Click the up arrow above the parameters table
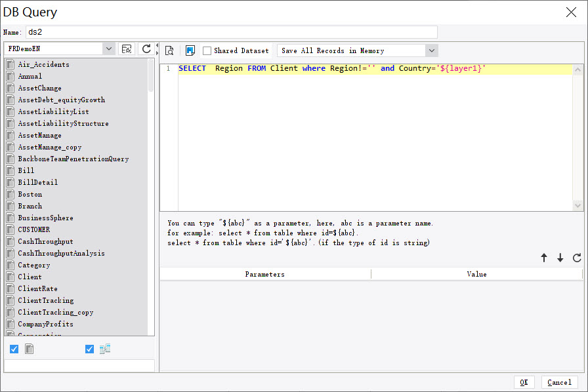Screen dimensions: 588x392 (544, 258)
